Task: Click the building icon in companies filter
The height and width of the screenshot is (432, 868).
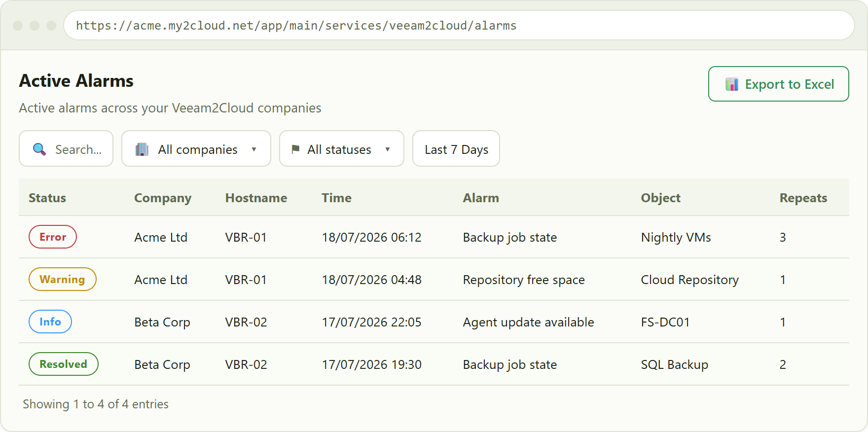Action: pos(142,149)
